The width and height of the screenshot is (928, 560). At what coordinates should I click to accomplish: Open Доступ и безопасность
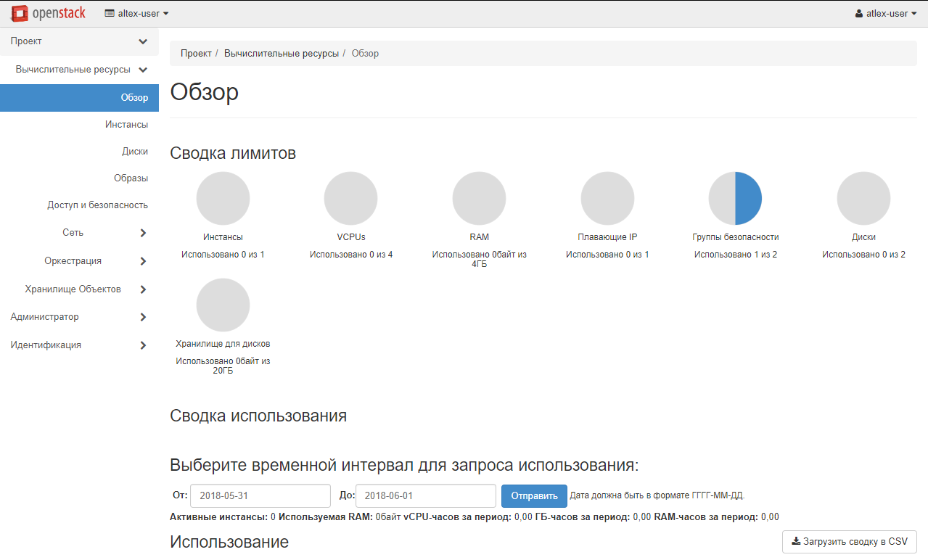point(97,205)
